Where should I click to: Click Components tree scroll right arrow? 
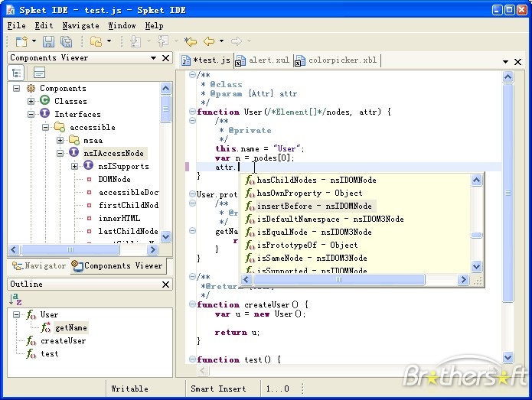(x=152, y=250)
